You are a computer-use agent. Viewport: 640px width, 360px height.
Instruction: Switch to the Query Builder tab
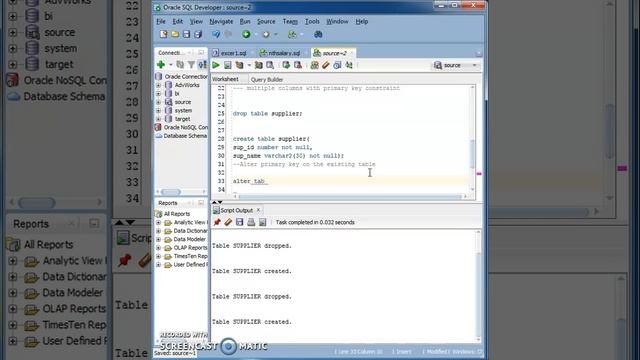[267, 79]
